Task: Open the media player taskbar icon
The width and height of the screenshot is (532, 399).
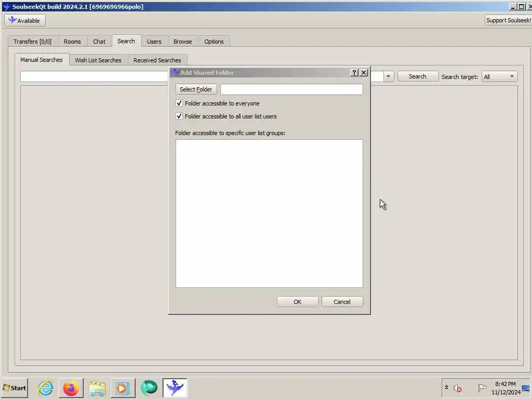Action: pos(123,388)
